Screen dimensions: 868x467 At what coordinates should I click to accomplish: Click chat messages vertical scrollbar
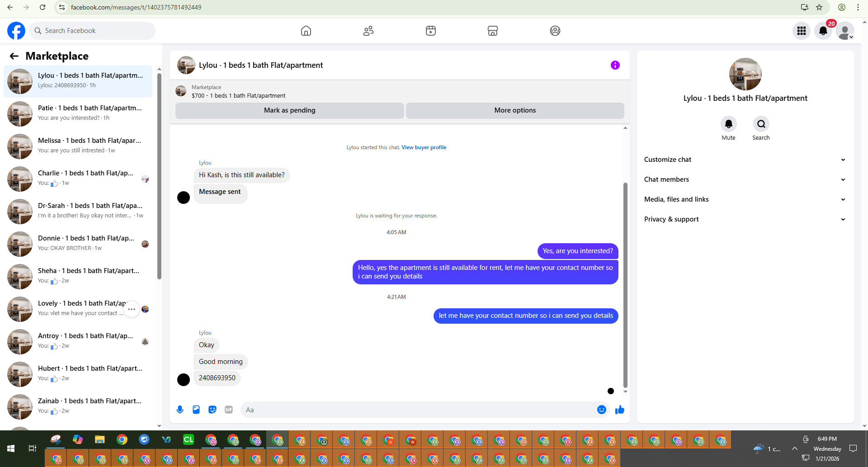pos(625,285)
